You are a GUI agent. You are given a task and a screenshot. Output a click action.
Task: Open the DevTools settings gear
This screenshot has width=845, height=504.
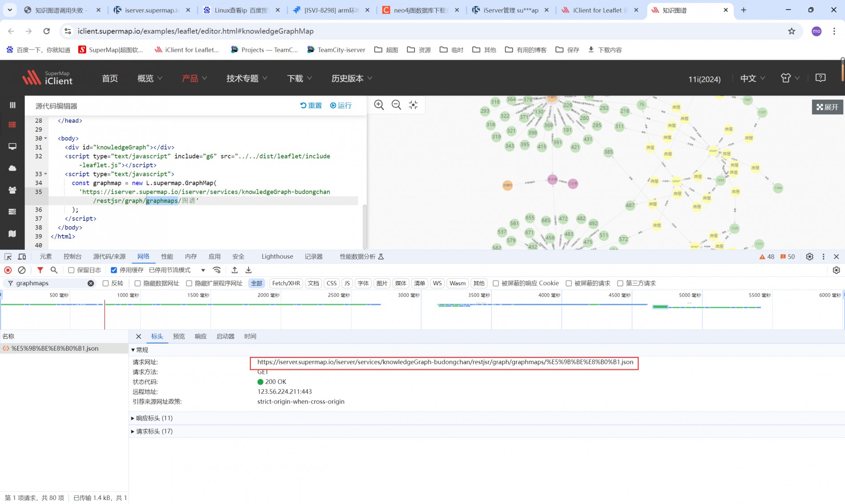pos(809,256)
